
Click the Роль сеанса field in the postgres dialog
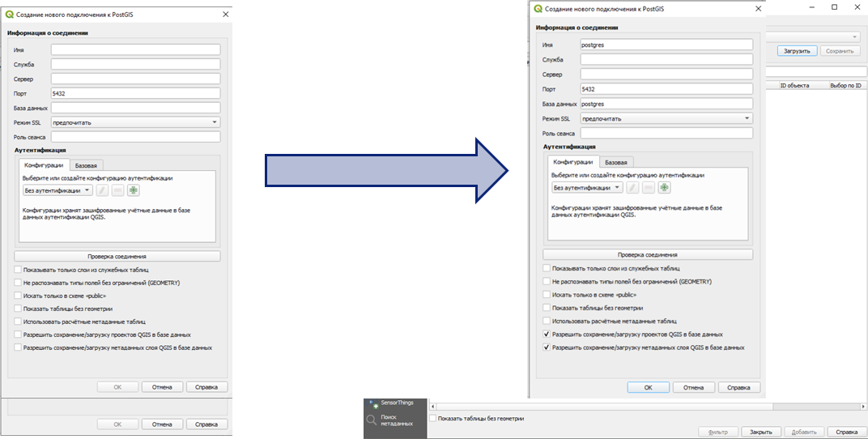(x=666, y=134)
